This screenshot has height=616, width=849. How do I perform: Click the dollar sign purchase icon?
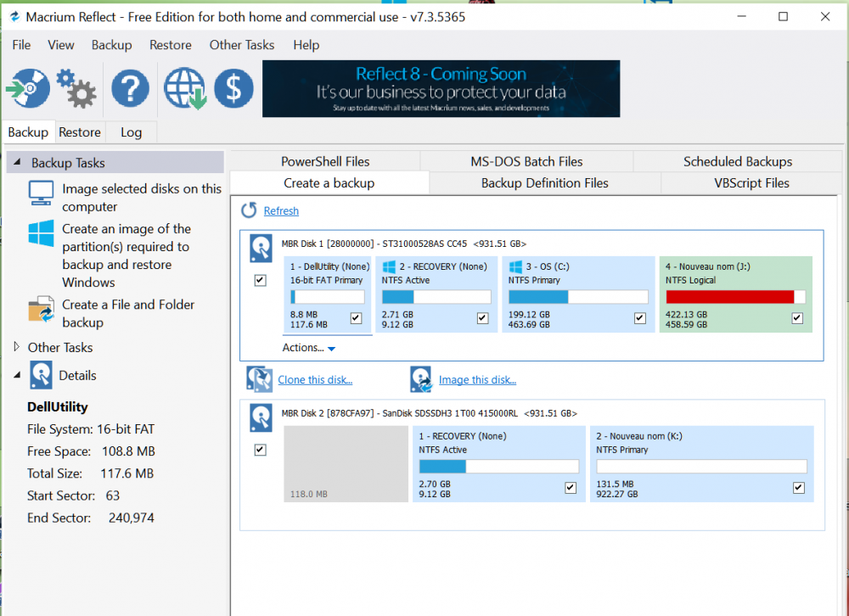point(233,88)
